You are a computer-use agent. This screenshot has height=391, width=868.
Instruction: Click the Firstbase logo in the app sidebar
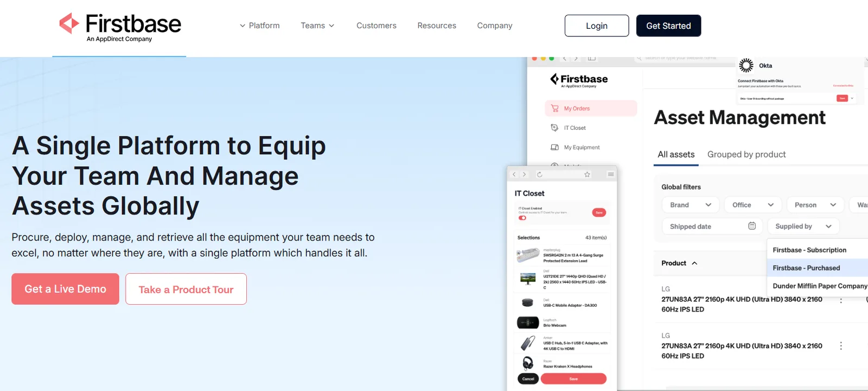point(579,80)
